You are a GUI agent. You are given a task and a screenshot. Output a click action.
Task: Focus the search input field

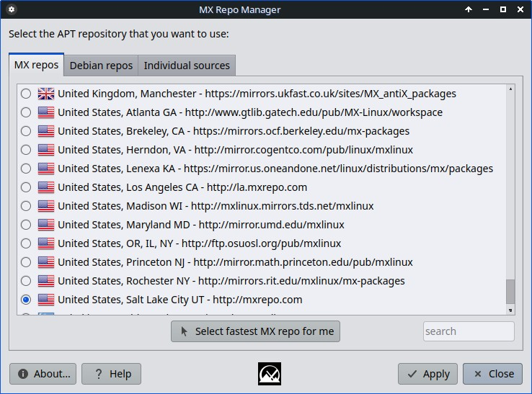point(469,331)
